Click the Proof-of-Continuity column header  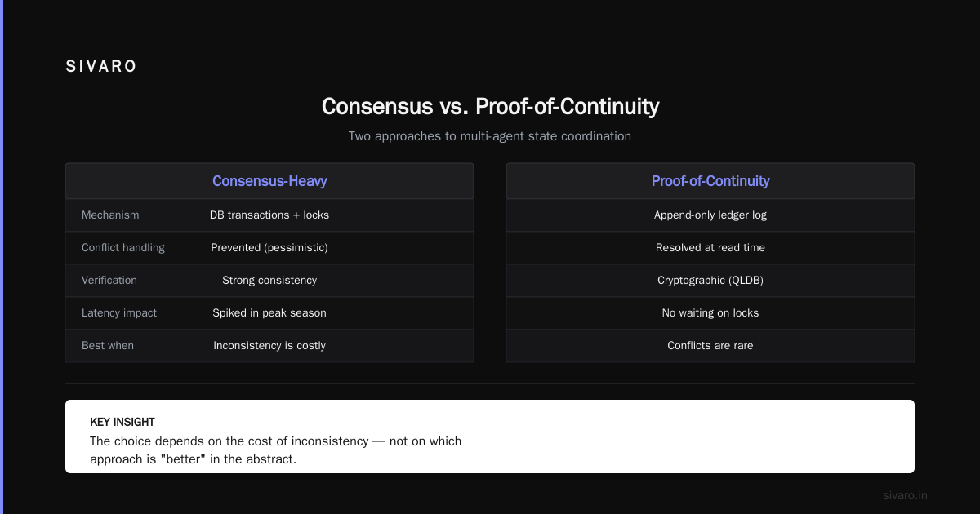click(x=710, y=181)
